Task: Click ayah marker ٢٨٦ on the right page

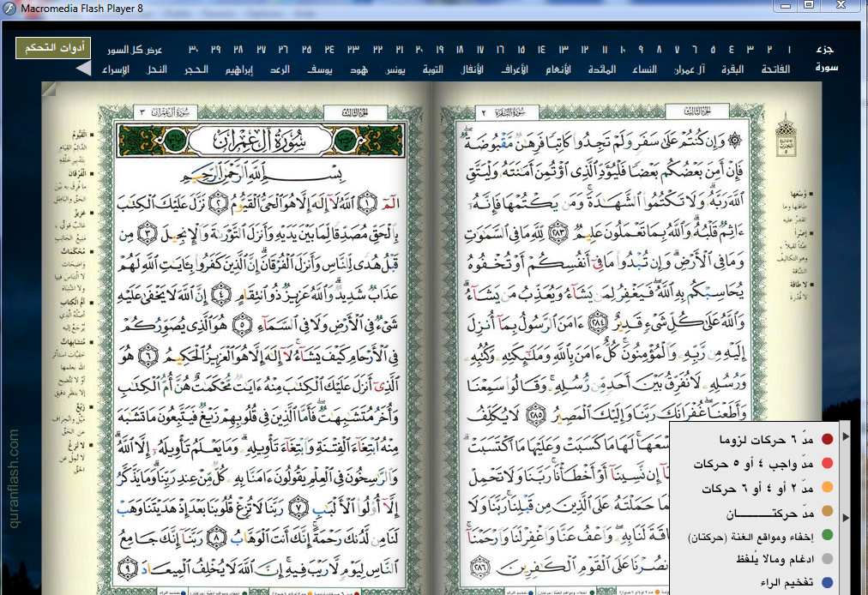Action: 480,568
